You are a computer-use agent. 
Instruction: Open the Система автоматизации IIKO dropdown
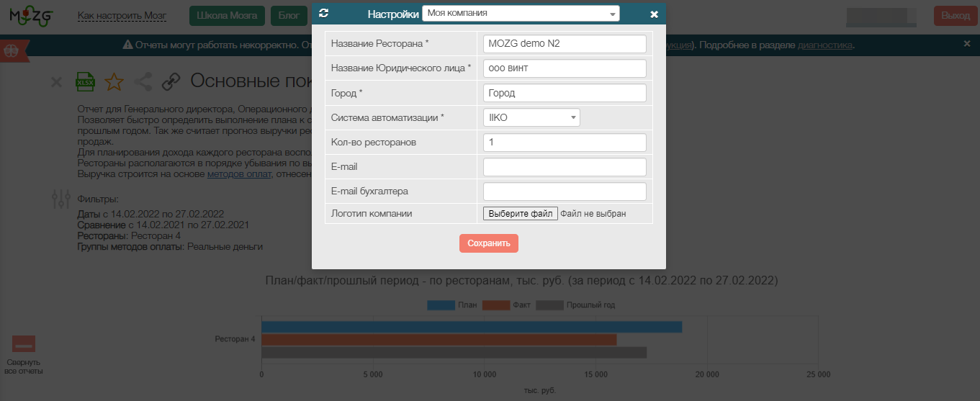tap(531, 117)
